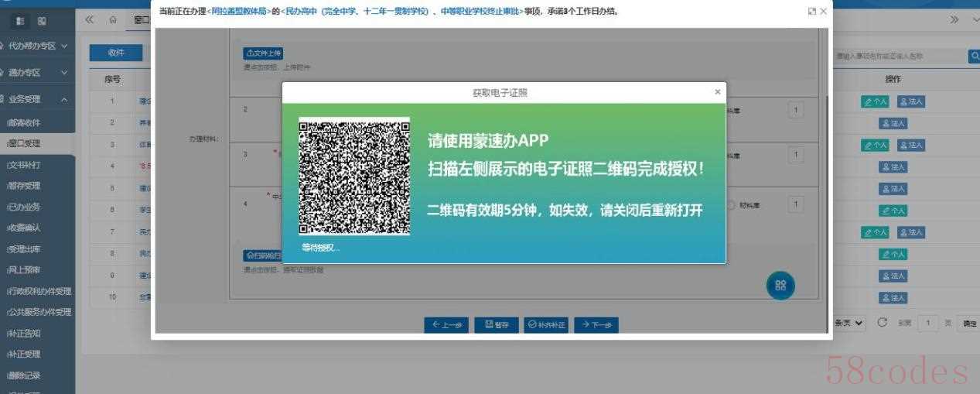Click the 确定 pagination confirm button

pos(968,324)
